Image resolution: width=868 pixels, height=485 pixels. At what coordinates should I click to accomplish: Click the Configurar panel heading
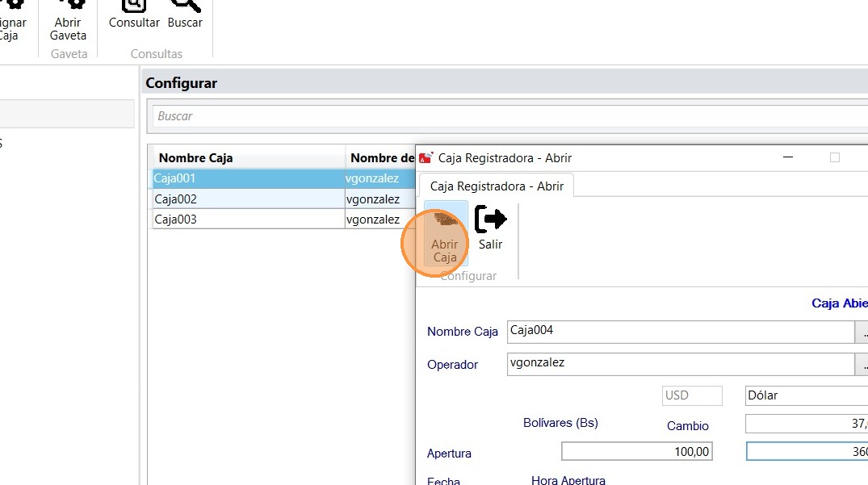click(x=181, y=83)
